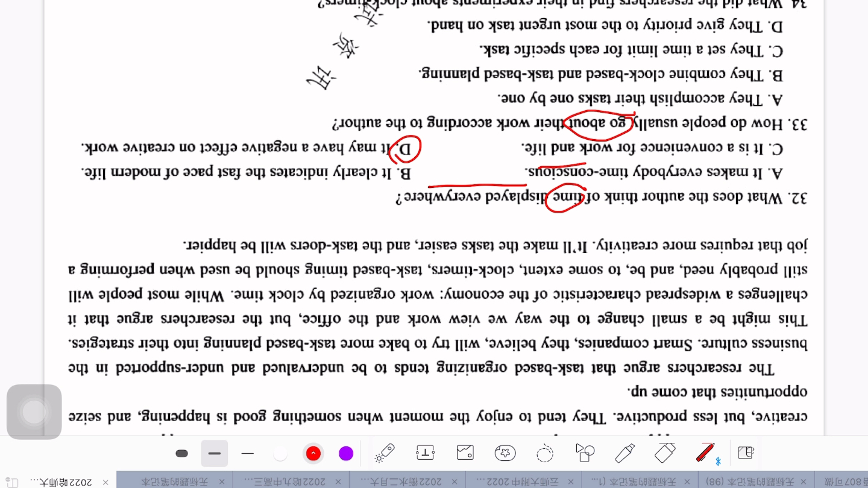
Task: Select the Highlighter tool
Action: [x=625, y=453]
